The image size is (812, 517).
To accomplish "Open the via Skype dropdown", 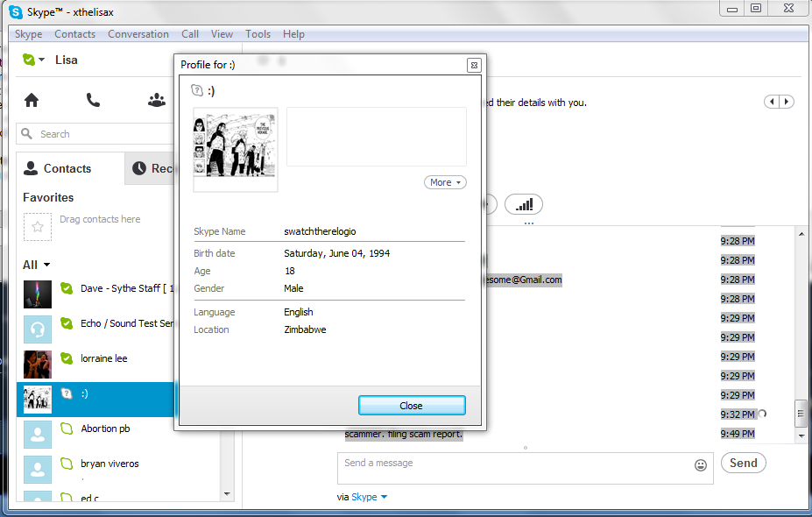I will coord(369,497).
